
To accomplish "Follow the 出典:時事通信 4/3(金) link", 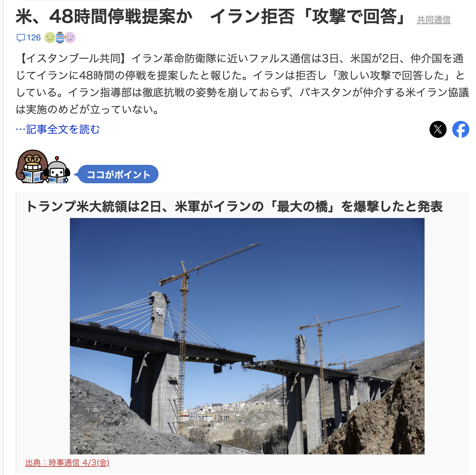I will pyautogui.click(x=67, y=463).
